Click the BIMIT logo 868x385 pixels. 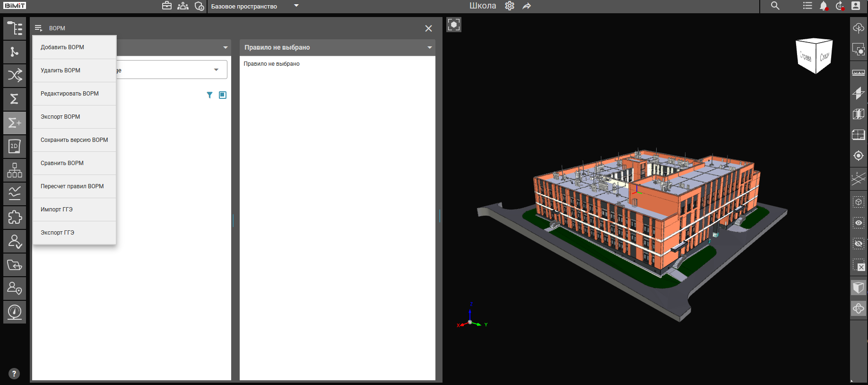[x=15, y=6]
